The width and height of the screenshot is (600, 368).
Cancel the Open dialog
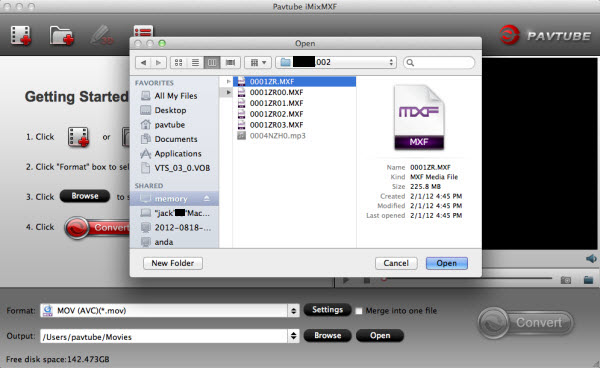click(396, 263)
